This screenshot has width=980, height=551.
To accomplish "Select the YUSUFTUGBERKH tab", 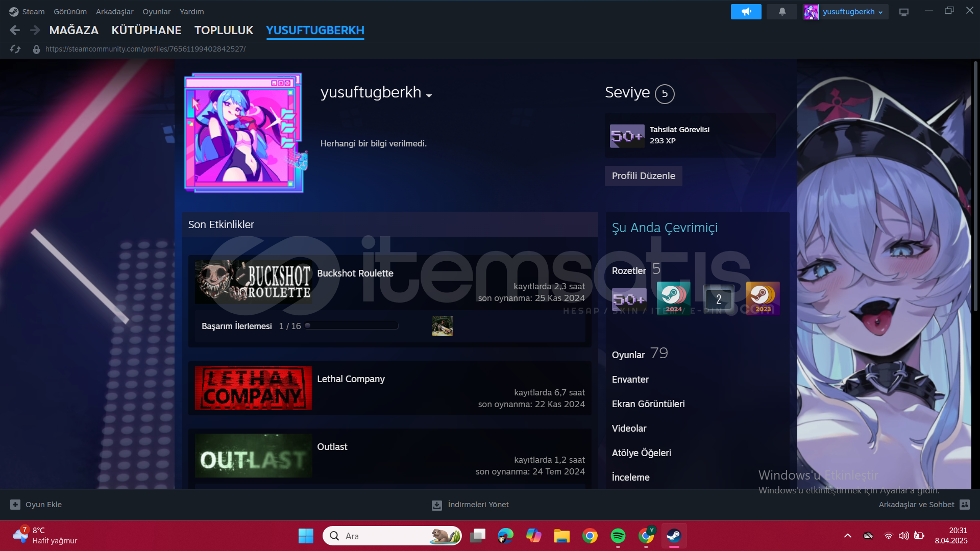I will (315, 30).
